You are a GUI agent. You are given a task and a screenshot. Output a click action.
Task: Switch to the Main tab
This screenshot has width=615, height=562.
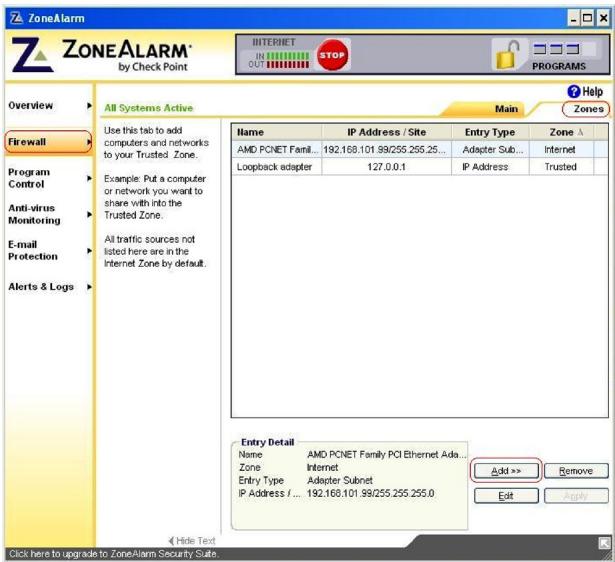pyautogui.click(x=506, y=109)
